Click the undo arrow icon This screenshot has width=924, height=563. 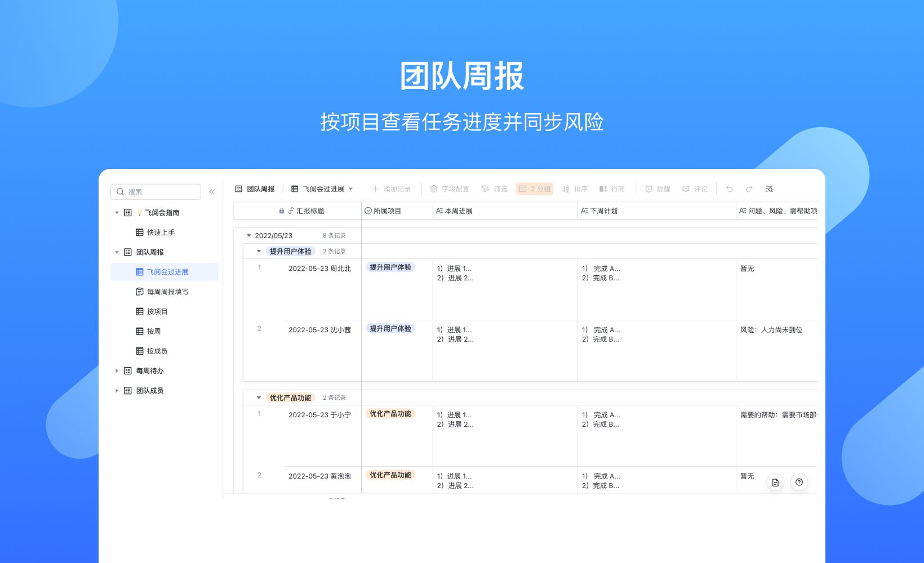(730, 189)
